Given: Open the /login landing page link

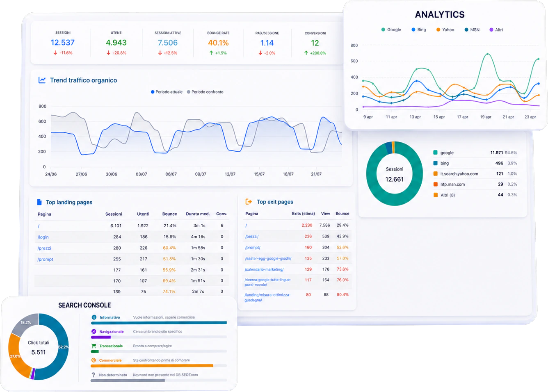Looking at the screenshot, I should pyautogui.click(x=43, y=237).
